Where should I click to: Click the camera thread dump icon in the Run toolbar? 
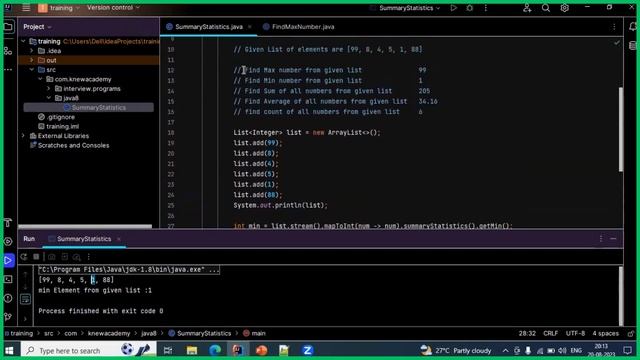pos(51,257)
